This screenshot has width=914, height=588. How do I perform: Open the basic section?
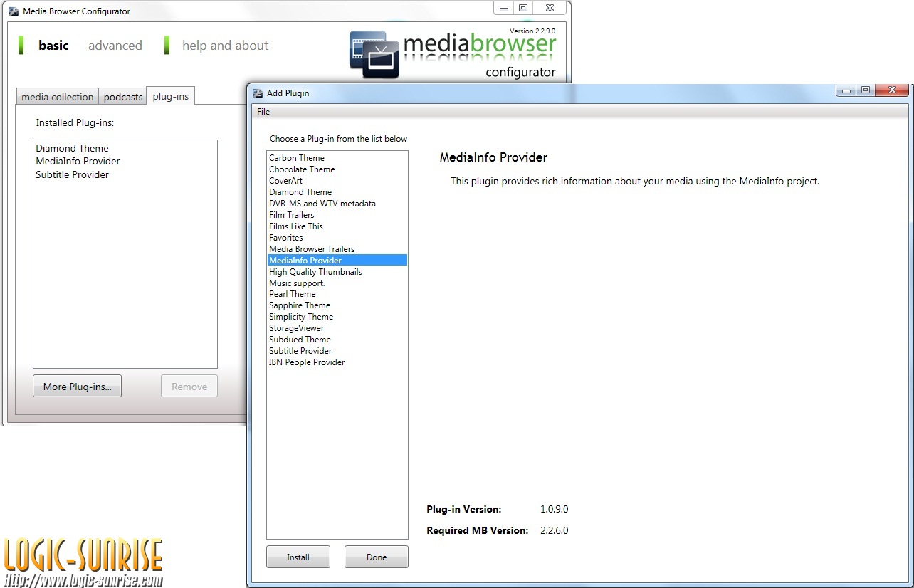53,46
